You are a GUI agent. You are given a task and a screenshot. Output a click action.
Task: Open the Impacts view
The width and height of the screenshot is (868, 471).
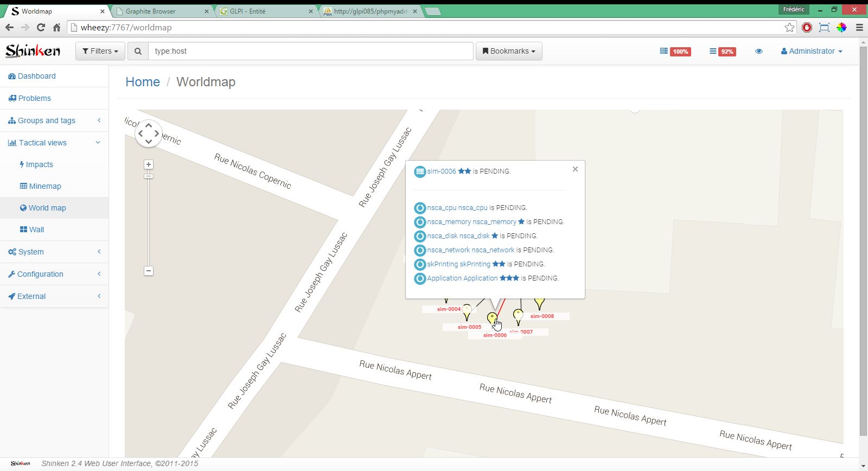click(54, 164)
